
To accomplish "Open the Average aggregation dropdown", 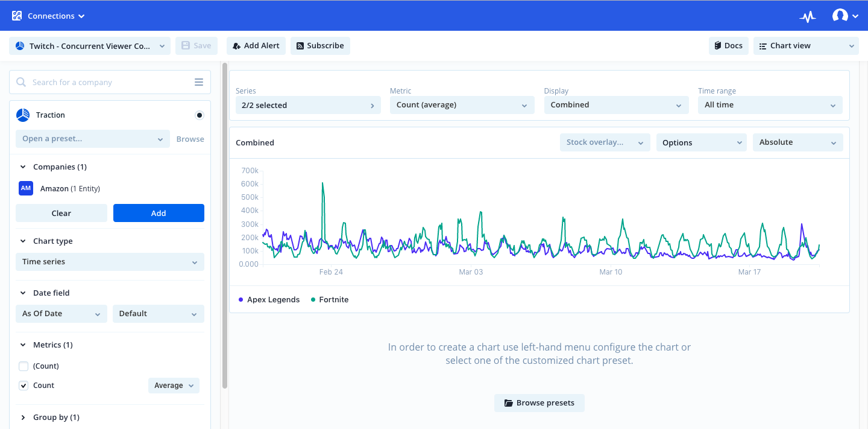I will coord(174,386).
